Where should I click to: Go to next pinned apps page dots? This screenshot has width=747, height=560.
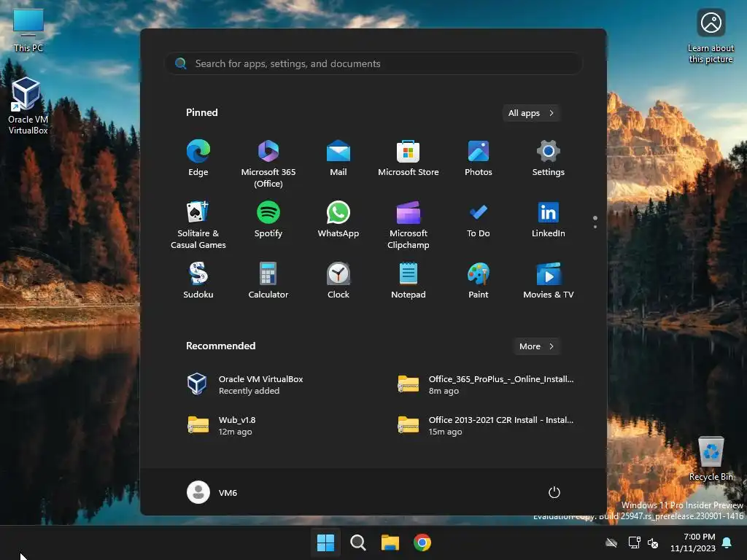tap(595, 222)
